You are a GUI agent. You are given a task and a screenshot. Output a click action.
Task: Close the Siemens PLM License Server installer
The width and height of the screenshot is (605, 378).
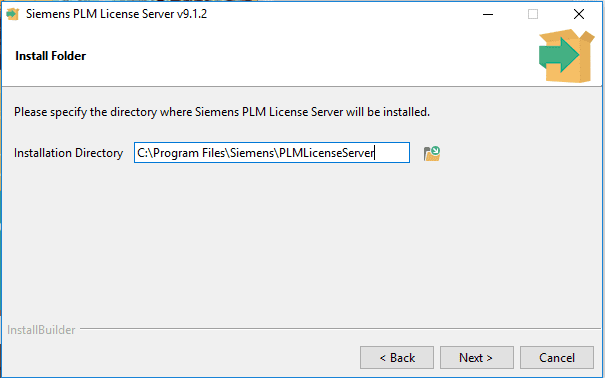point(579,14)
